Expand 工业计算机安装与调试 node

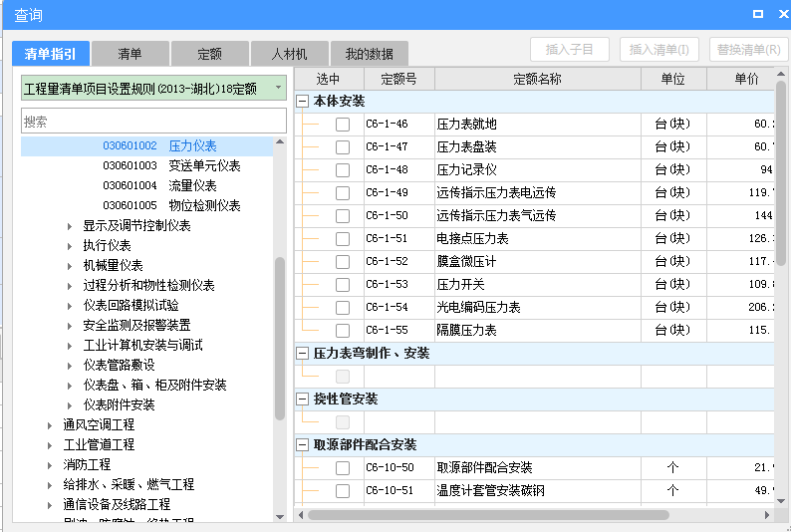pyautogui.click(x=70, y=346)
